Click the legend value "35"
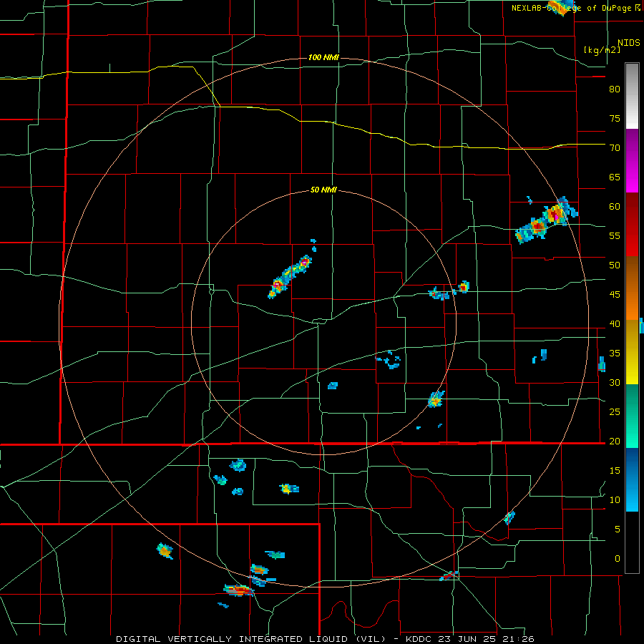The width and height of the screenshot is (644, 644). (615, 353)
